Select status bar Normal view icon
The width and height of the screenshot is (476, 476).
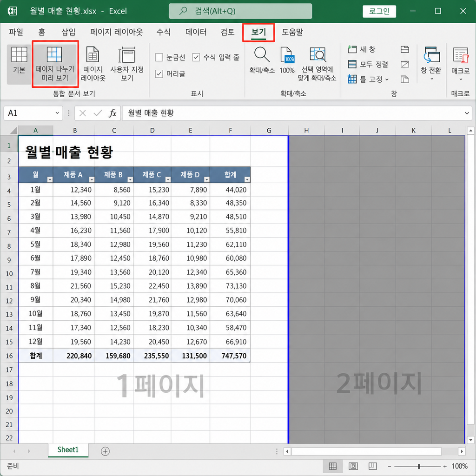(333, 466)
